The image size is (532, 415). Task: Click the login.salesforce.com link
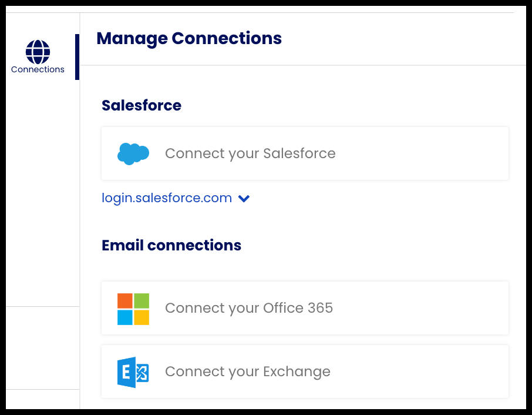pyautogui.click(x=166, y=198)
